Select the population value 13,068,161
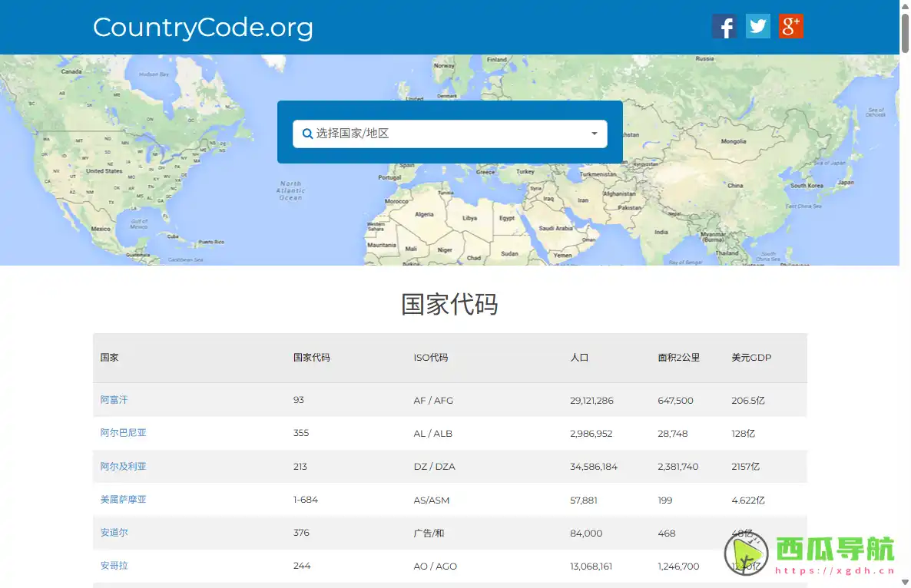This screenshot has height=588, width=911. 591,567
